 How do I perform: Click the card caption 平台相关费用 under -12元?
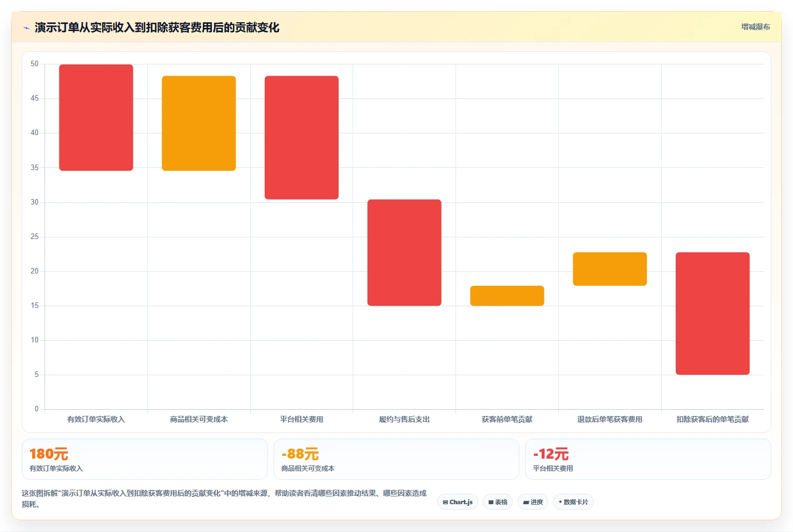pyautogui.click(x=553, y=469)
